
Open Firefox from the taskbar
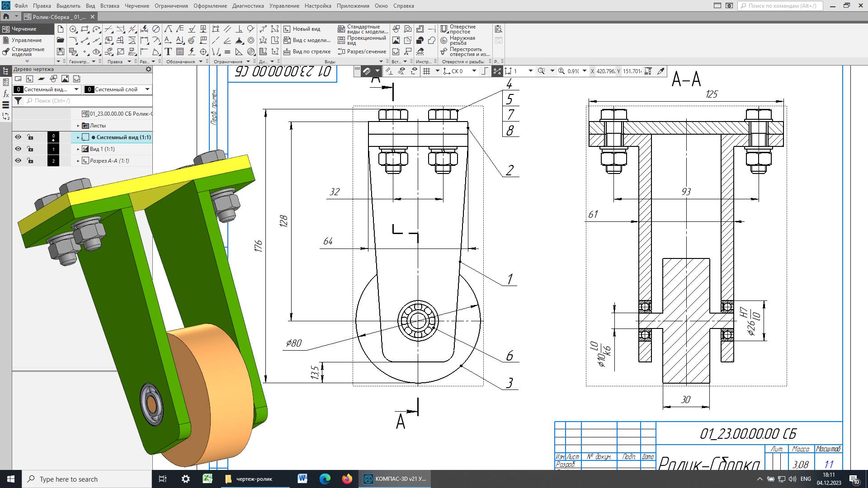[347, 479]
